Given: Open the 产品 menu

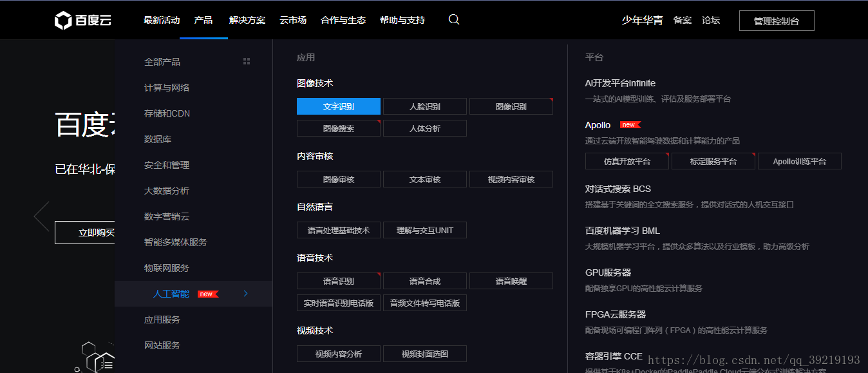Looking at the screenshot, I should pyautogui.click(x=203, y=20).
